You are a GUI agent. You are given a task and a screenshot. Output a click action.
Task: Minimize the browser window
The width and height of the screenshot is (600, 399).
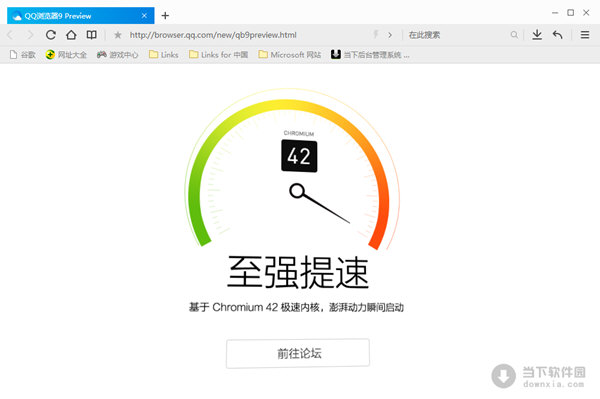tap(555, 13)
